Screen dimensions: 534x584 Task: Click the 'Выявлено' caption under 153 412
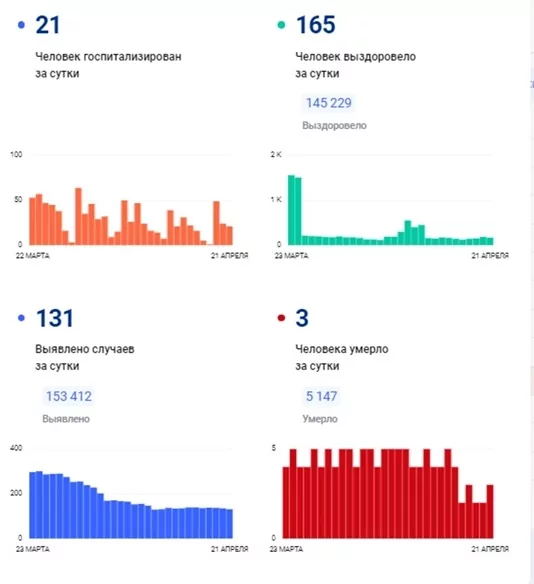(x=66, y=419)
